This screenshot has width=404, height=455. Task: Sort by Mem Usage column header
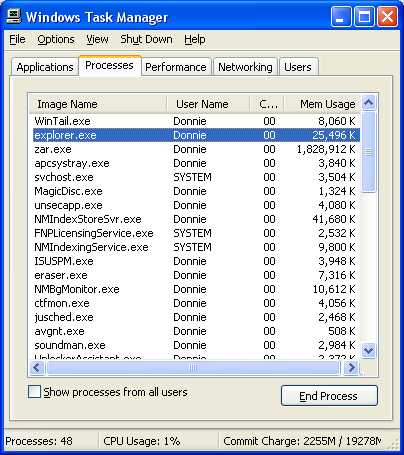pyautogui.click(x=322, y=104)
